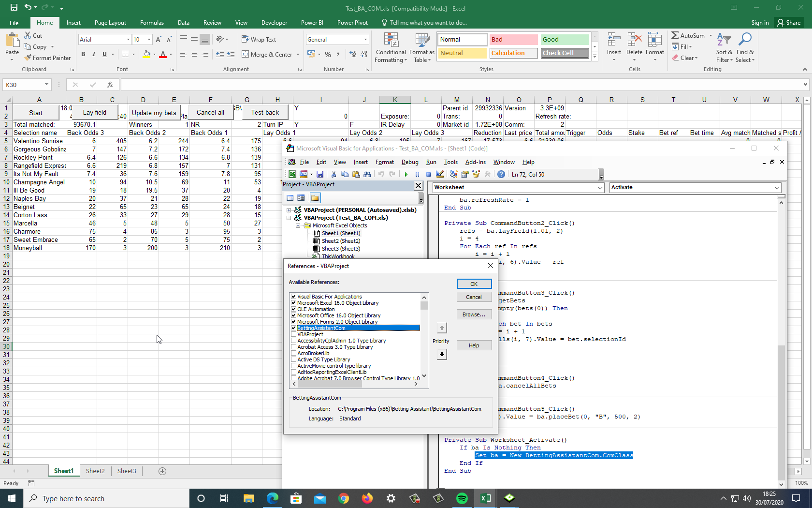Click OK in References dialog
Screen dimensions: 812x508
coord(474,284)
